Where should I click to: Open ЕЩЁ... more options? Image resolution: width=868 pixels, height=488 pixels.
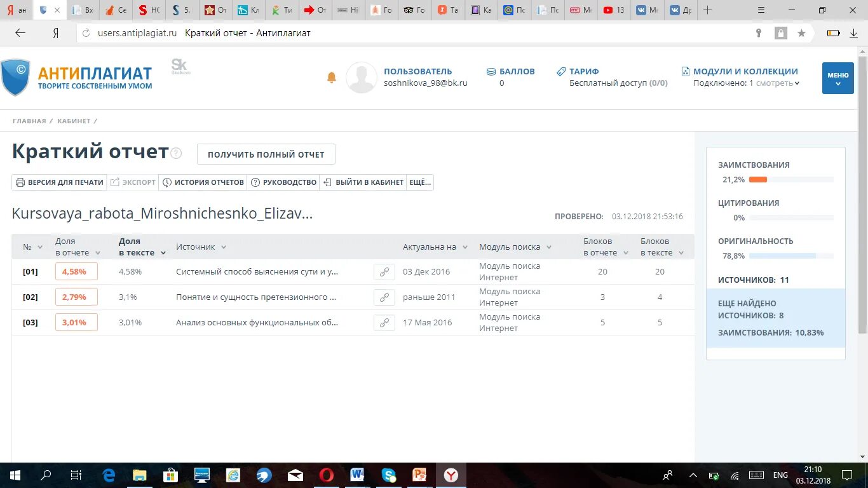(x=420, y=182)
